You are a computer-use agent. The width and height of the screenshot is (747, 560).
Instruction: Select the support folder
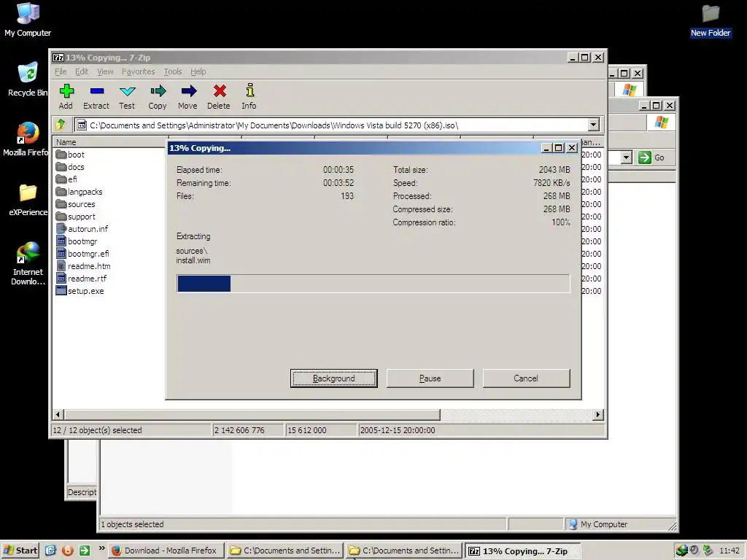coord(75,216)
